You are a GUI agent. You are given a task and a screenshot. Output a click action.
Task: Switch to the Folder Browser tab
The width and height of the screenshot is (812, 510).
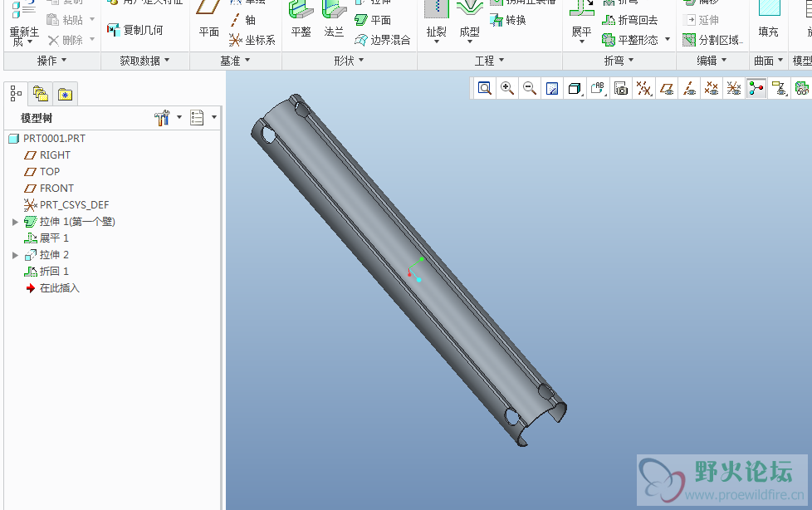(41, 94)
